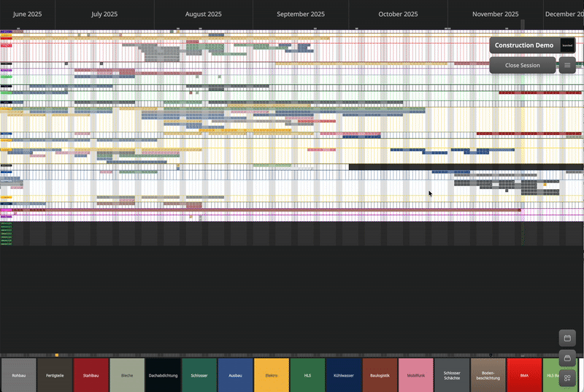Click the logo thumbnail next to Construction Demo
Screen dimensions: 584x392
click(x=567, y=45)
